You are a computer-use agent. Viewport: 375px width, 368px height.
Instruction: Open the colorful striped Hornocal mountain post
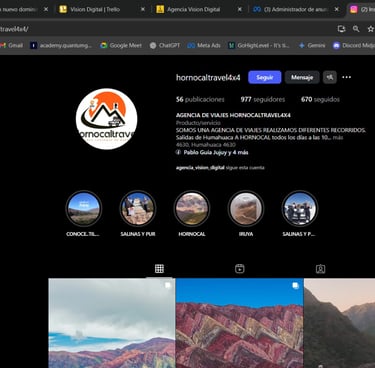point(240,323)
